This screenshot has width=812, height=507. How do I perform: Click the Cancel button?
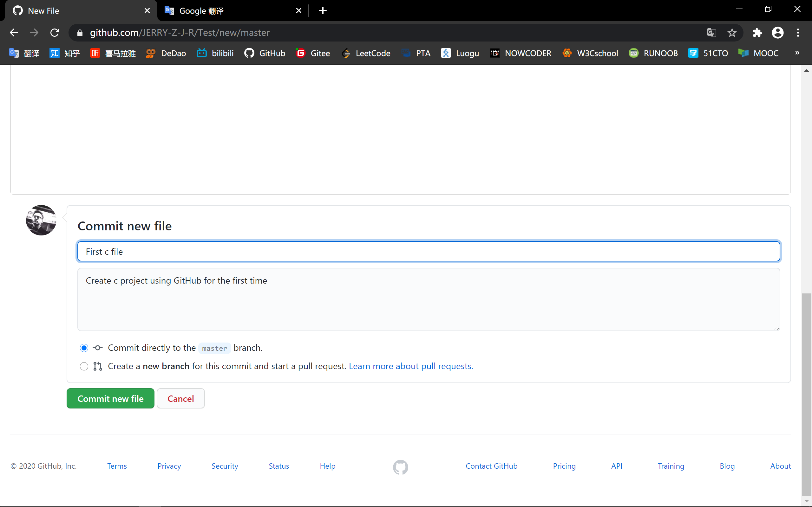[180, 398]
